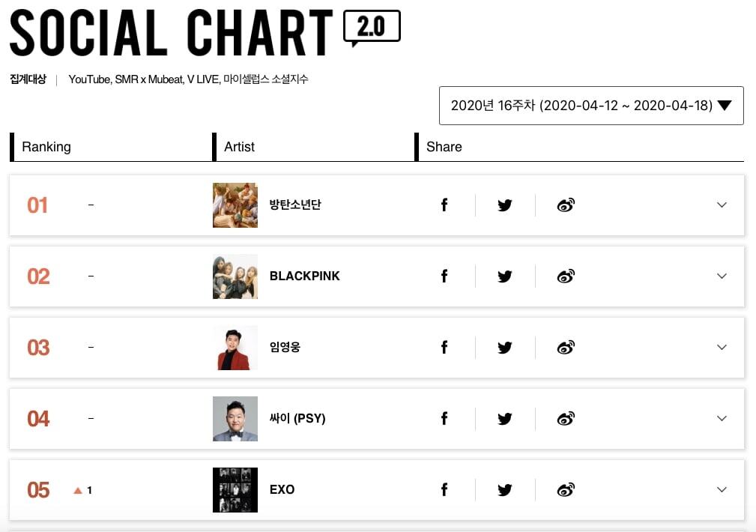Share 방탄소년단 ranking on Weibo
This screenshot has width=756, height=532.
tap(566, 205)
